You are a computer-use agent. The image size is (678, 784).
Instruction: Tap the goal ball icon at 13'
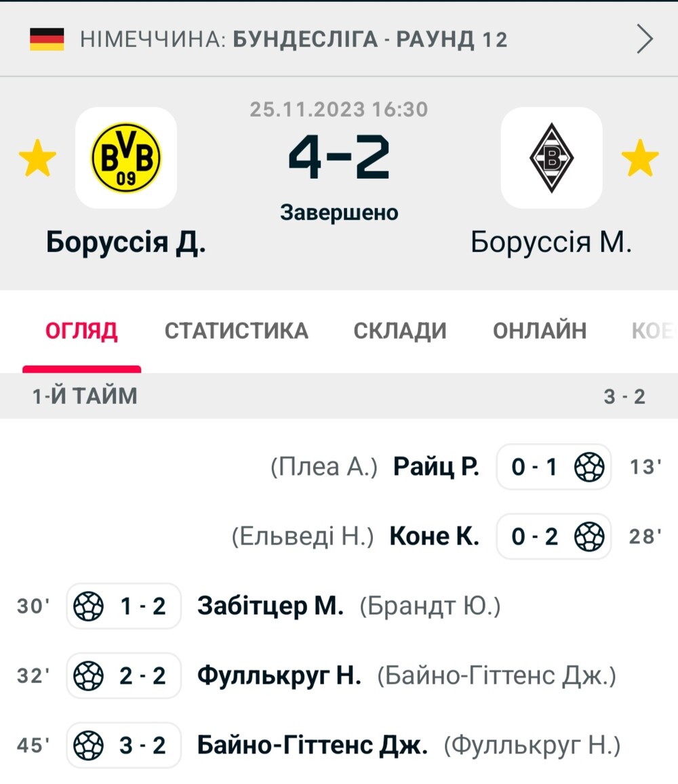coord(589,467)
